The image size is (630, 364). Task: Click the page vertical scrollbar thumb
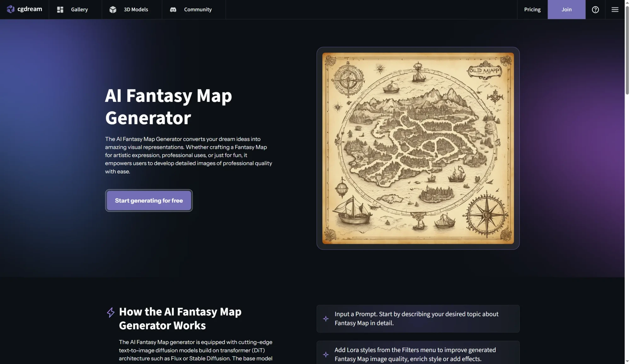click(627, 50)
